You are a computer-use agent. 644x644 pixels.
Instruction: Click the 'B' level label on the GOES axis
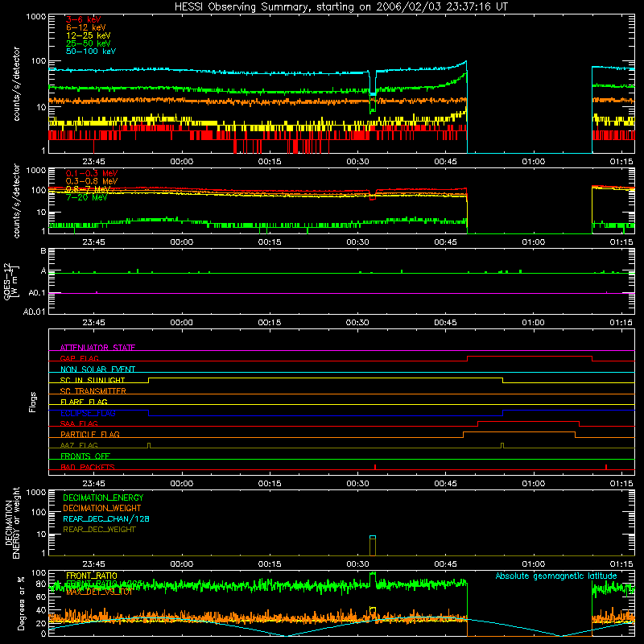click(x=43, y=251)
